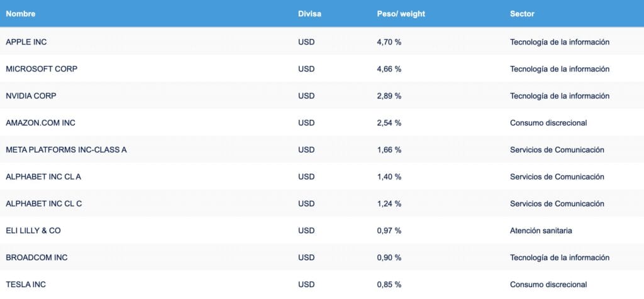
Task: Click Amazon's Consumo discrecional sector cell
Action: coord(548,123)
